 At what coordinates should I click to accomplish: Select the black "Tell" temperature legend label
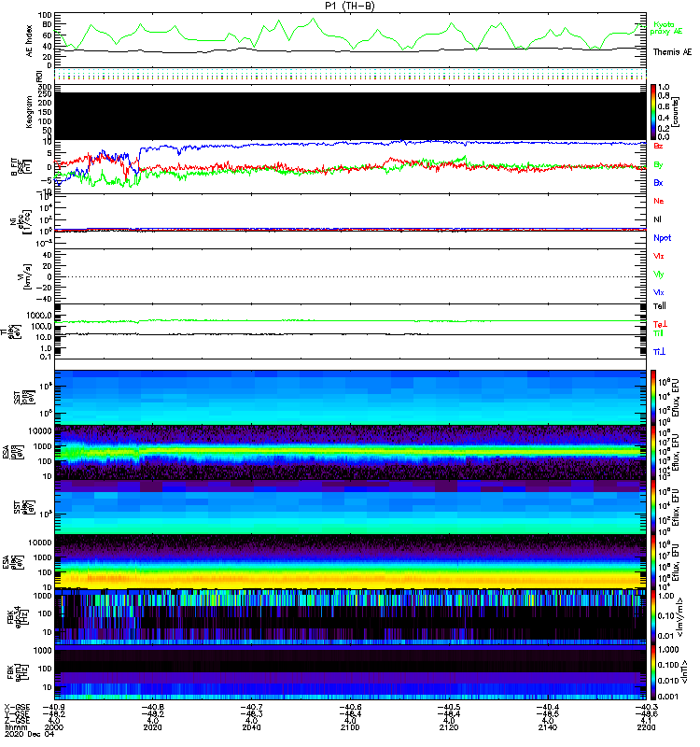tap(660, 306)
